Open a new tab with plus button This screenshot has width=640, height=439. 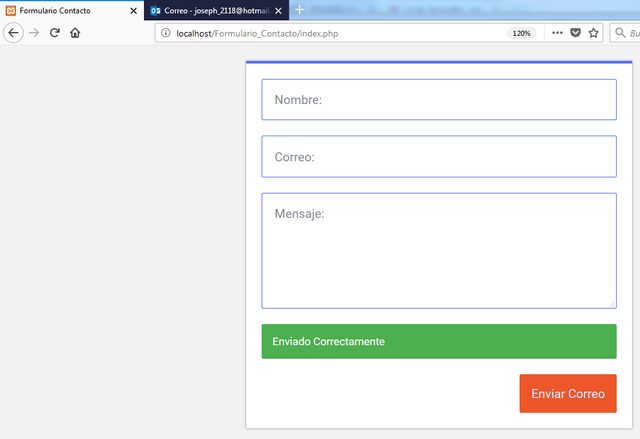click(300, 10)
